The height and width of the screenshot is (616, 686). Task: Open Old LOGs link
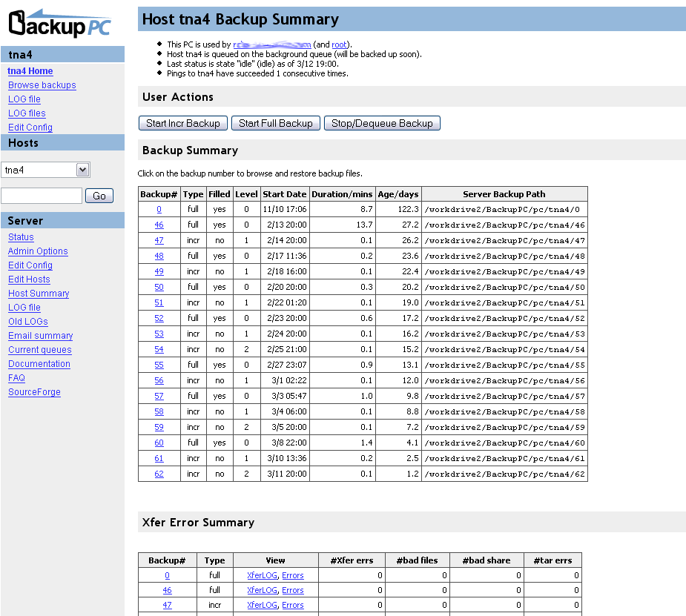(x=28, y=321)
